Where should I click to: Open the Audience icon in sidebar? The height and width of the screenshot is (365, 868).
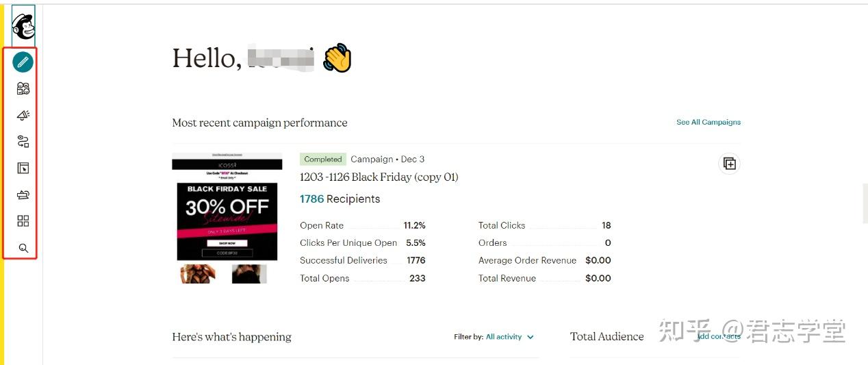(x=23, y=88)
